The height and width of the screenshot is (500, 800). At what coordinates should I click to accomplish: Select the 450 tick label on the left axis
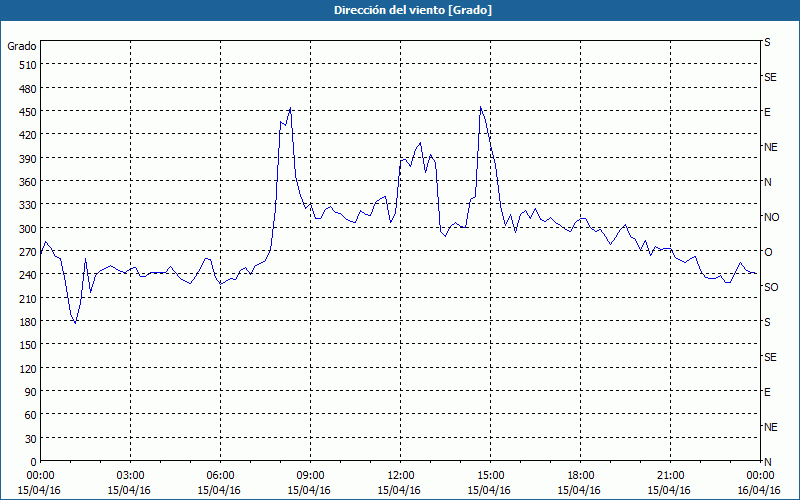pyautogui.click(x=28, y=112)
